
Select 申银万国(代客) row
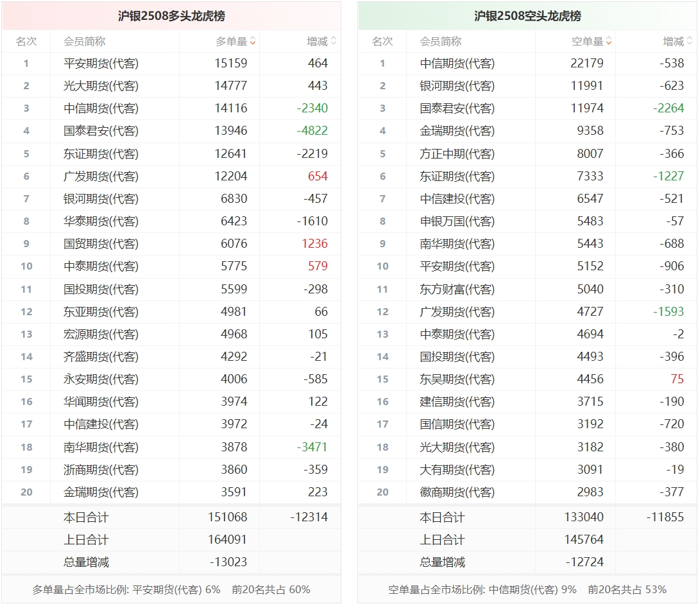[527, 221]
